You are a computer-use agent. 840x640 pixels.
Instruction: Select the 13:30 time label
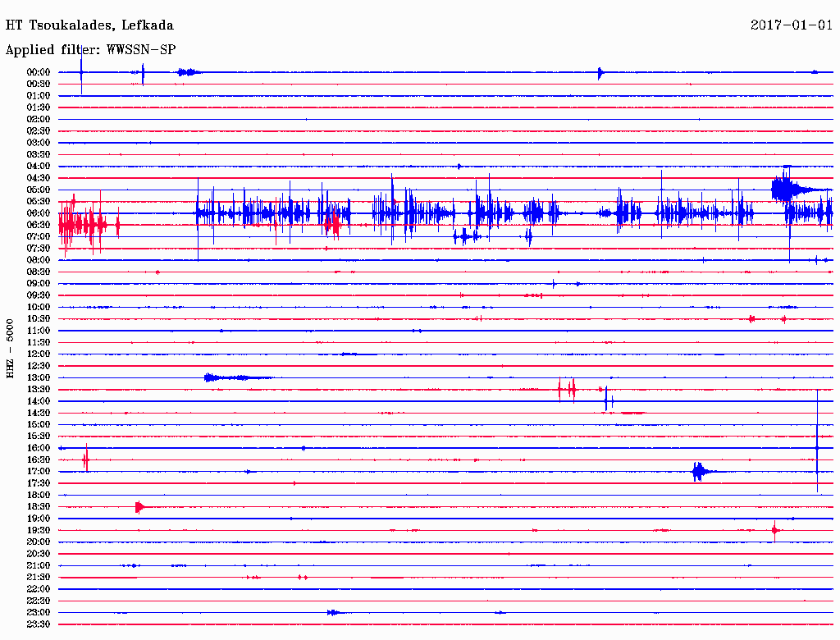tap(38, 390)
